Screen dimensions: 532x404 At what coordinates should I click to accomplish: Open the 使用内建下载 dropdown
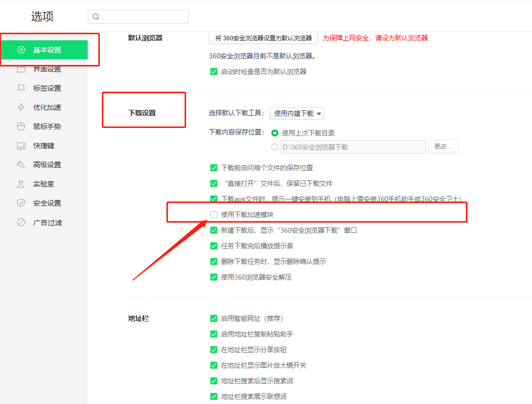click(x=297, y=113)
